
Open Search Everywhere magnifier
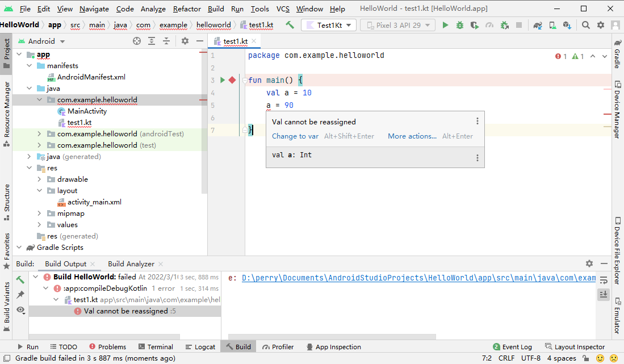(586, 25)
